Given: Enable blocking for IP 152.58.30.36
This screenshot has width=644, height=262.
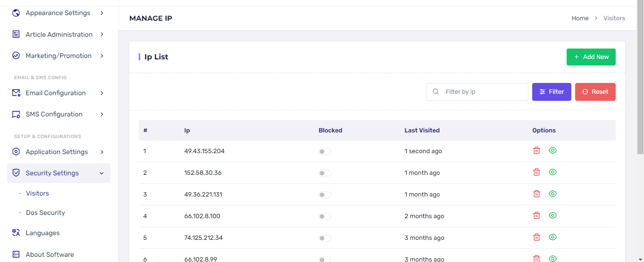Looking at the screenshot, I should coord(325,173).
